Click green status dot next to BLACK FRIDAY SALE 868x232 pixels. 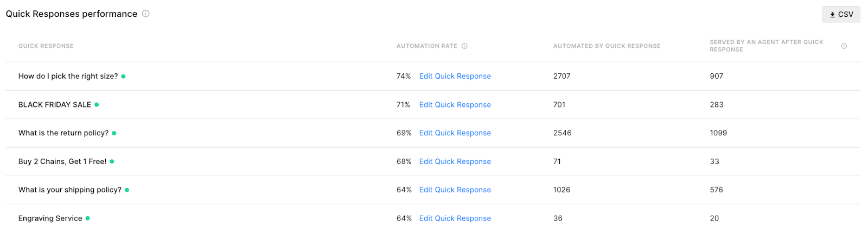pos(97,105)
